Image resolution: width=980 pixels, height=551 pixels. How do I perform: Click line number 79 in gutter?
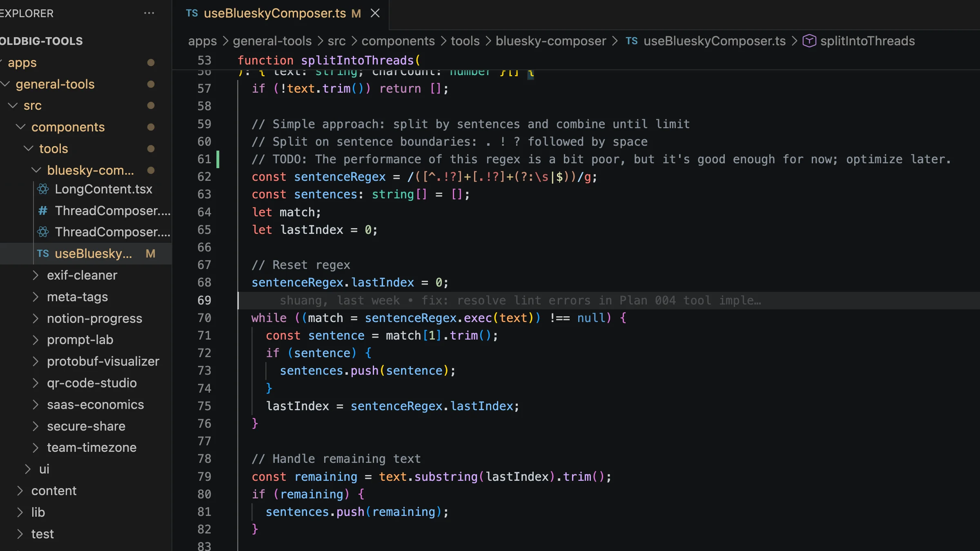(204, 477)
